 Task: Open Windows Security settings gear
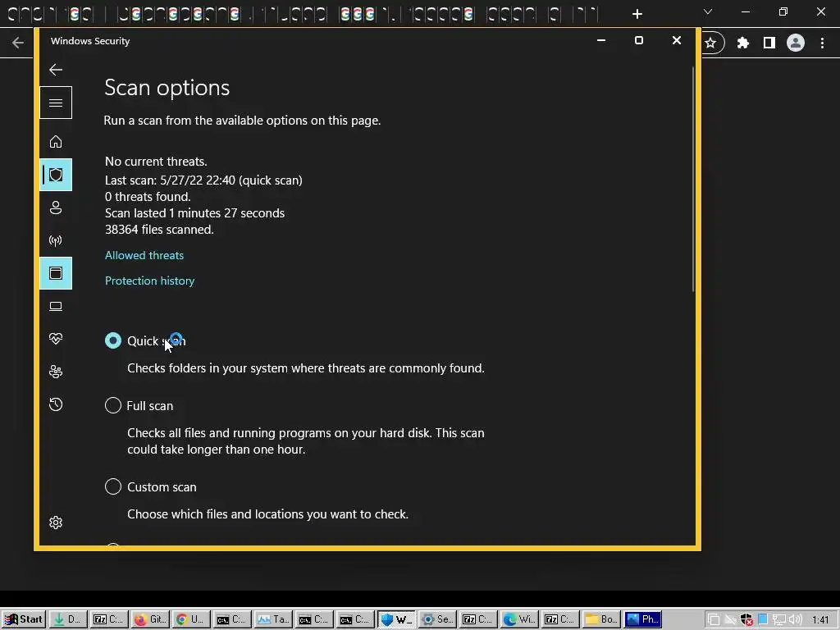(56, 523)
